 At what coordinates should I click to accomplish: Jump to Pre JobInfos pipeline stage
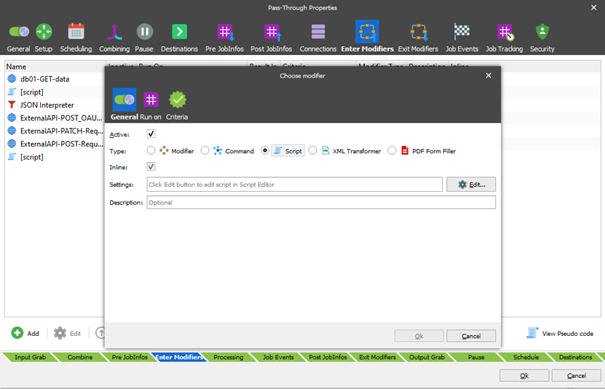[130, 357]
